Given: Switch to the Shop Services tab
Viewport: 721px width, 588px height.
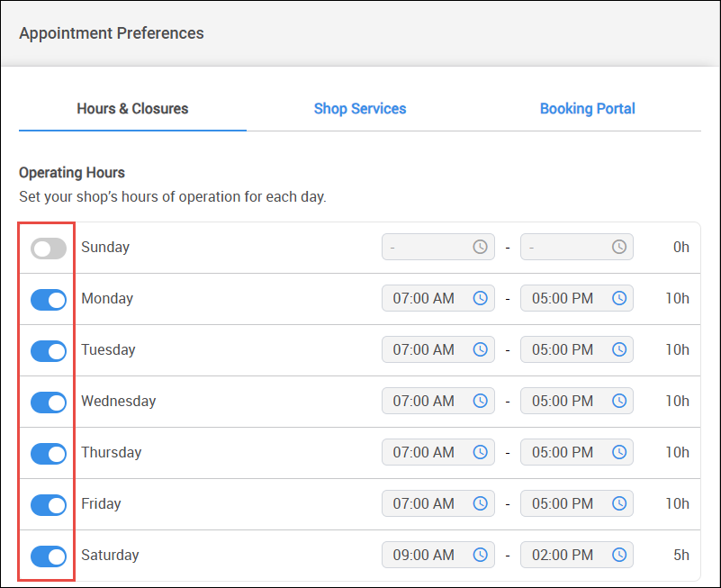Looking at the screenshot, I should coord(360,109).
